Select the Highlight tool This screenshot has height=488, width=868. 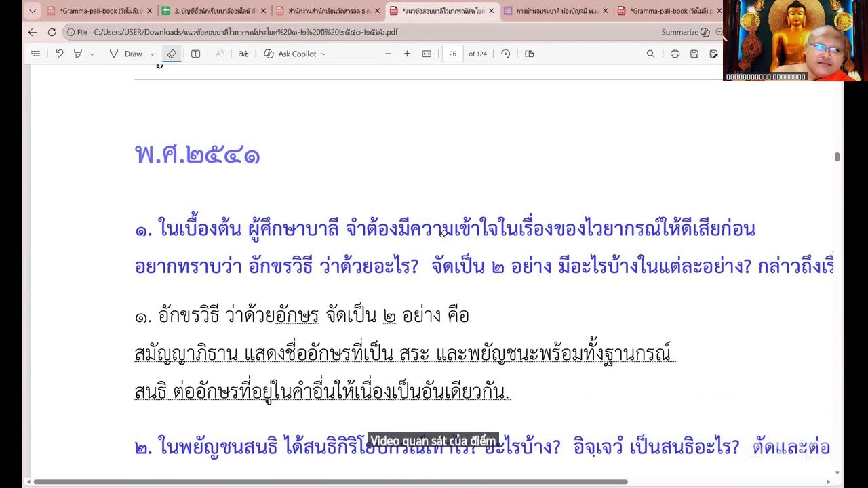coord(78,54)
